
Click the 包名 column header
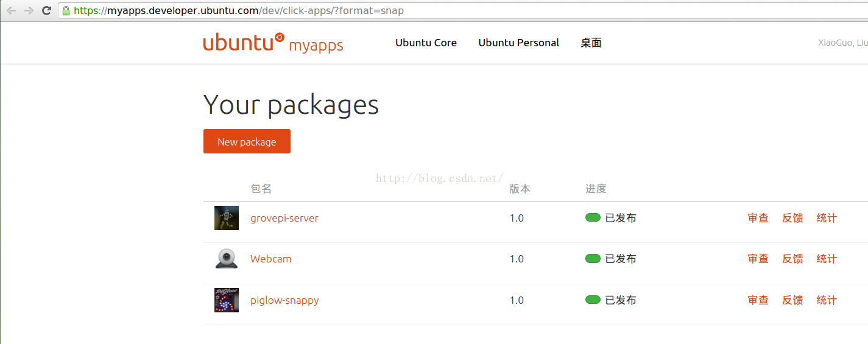261,189
